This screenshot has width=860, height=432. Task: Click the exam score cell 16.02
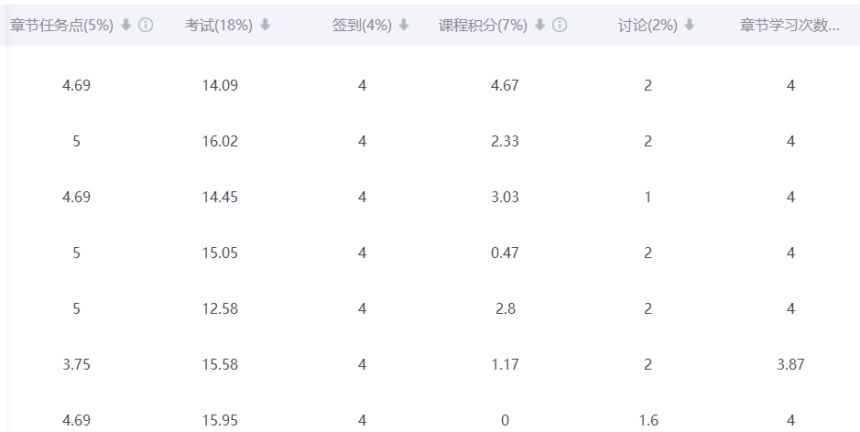pyautogui.click(x=221, y=142)
